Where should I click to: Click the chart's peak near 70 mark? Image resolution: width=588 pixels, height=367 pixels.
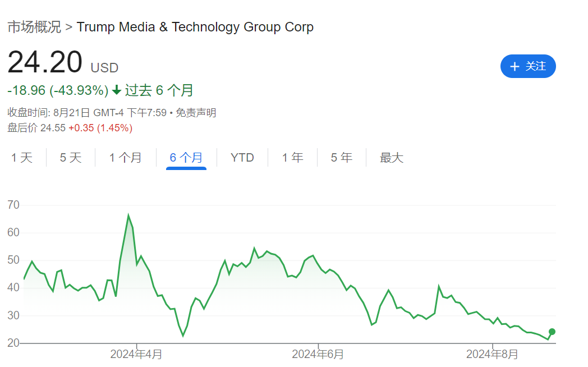point(128,214)
